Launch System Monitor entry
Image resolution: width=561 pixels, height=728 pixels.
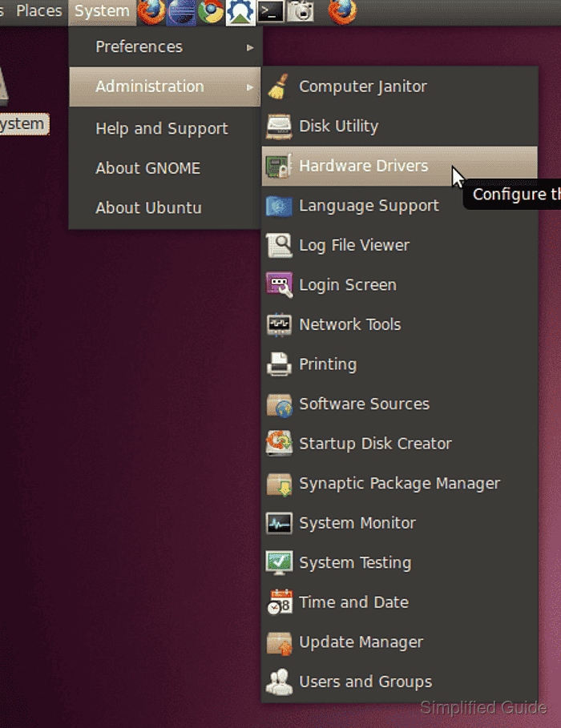[400, 523]
